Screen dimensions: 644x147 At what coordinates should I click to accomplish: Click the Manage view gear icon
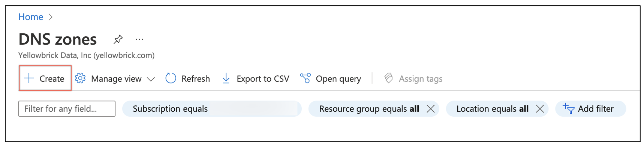pos(80,78)
